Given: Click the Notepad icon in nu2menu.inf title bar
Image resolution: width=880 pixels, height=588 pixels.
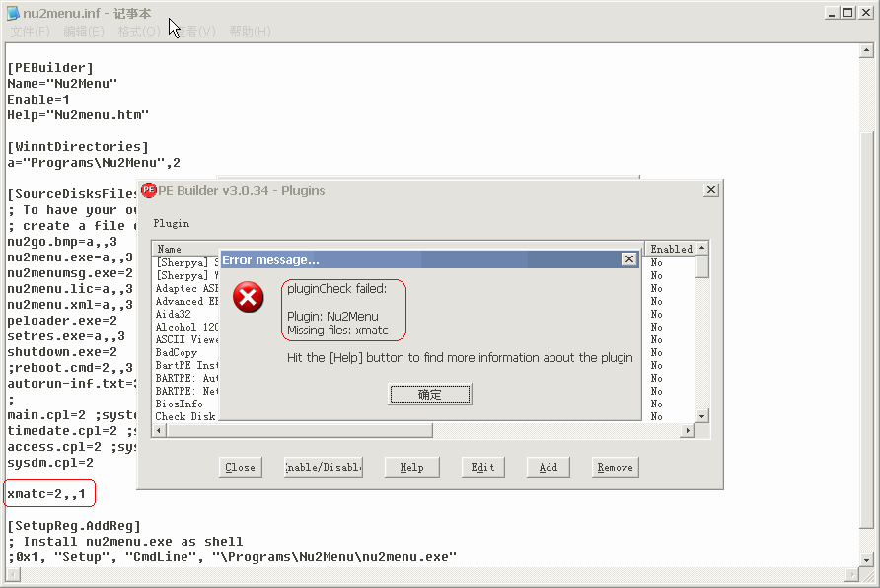Looking at the screenshot, I should [13, 13].
